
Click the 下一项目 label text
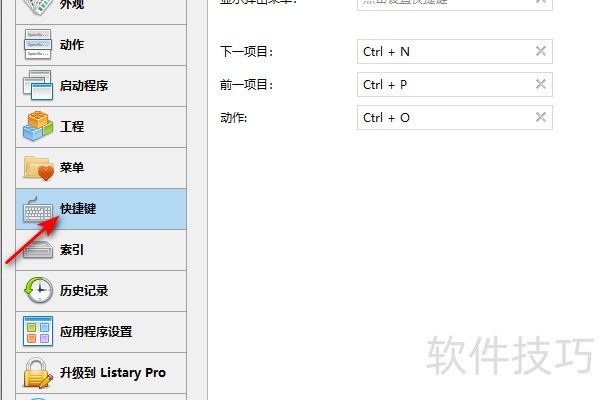(x=246, y=52)
